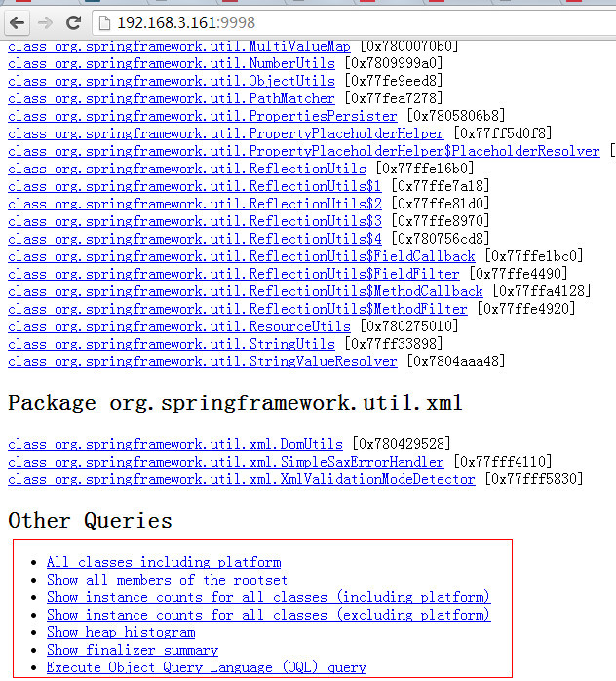Image resolution: width=616 pixels, height=681 pixels.
Task: Open the xml.DomUtils class link
Action: (175, 444)
